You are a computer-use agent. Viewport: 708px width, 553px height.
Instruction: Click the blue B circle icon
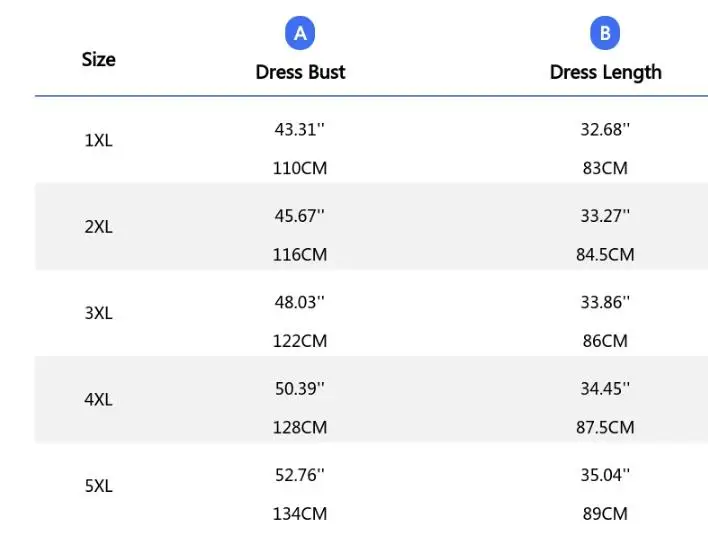[605, 33]
